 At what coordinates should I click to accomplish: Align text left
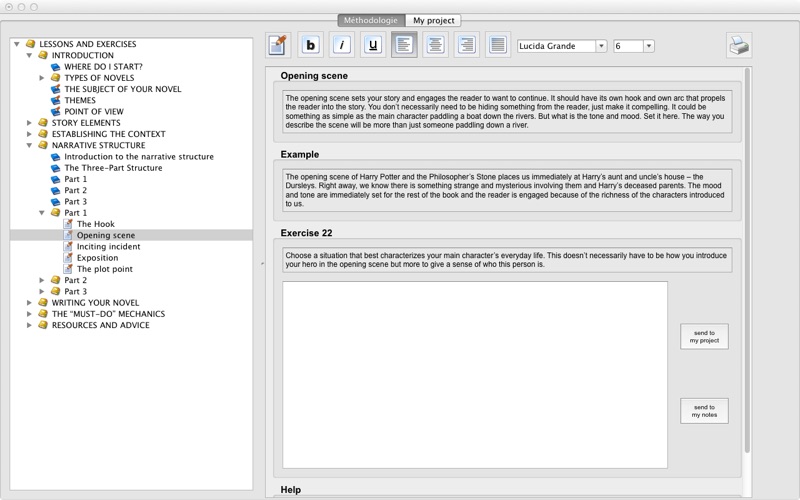(x=404, y=45)
